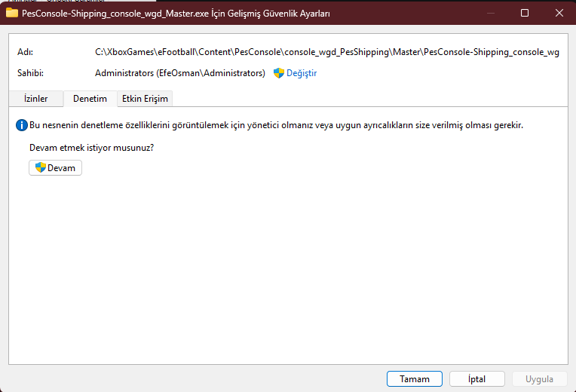Viewport: 576px width, 392px height.
Task: Maximize the security settings window
Action: coord(525,13)
